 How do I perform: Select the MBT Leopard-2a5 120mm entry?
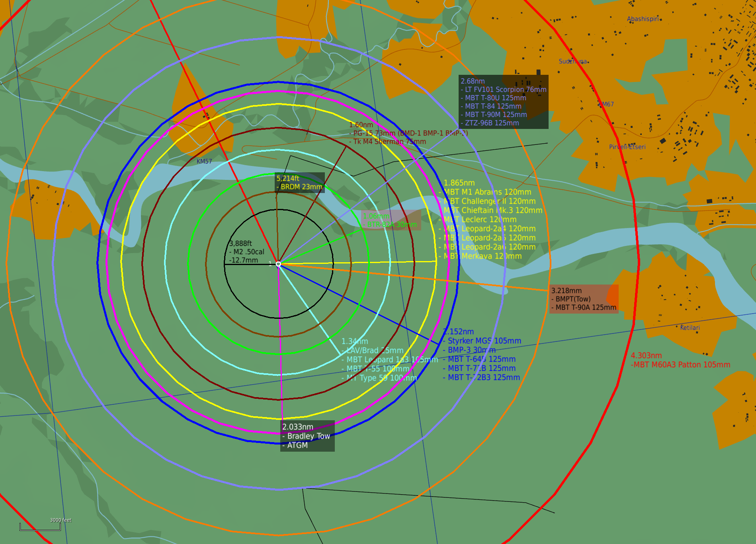[x=487, y=238]
